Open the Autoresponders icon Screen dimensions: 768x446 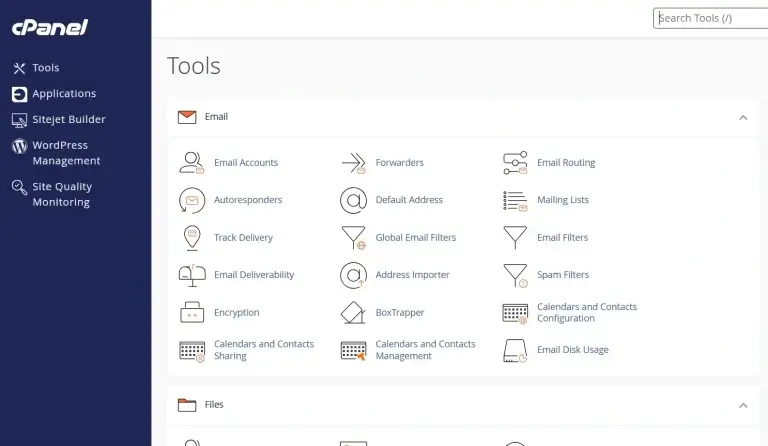click(x=191, y=200)
